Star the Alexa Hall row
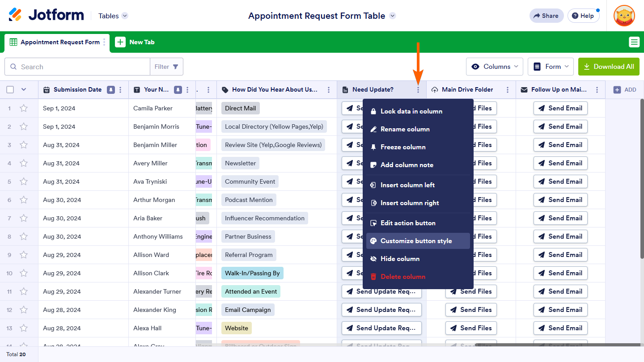This screenshot has width=644, height=362. [x=24, y=328]
